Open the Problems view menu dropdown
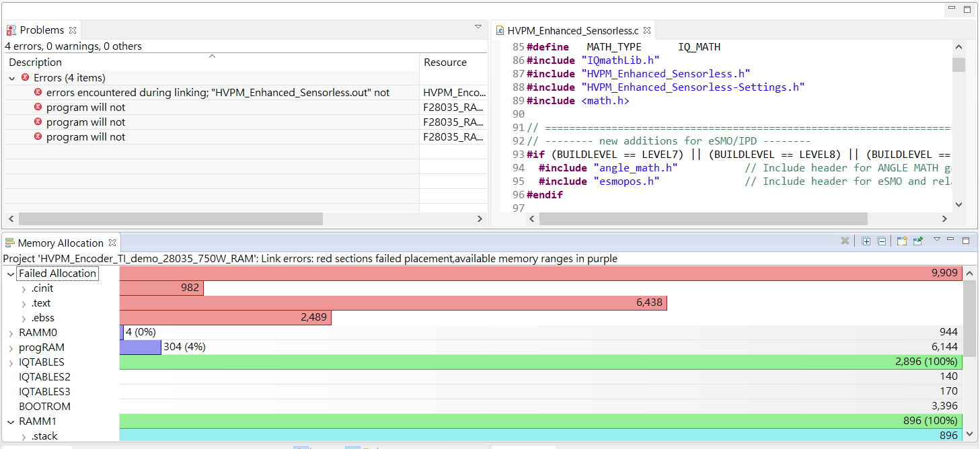This screenshot has width=980, height=449. 478,27
